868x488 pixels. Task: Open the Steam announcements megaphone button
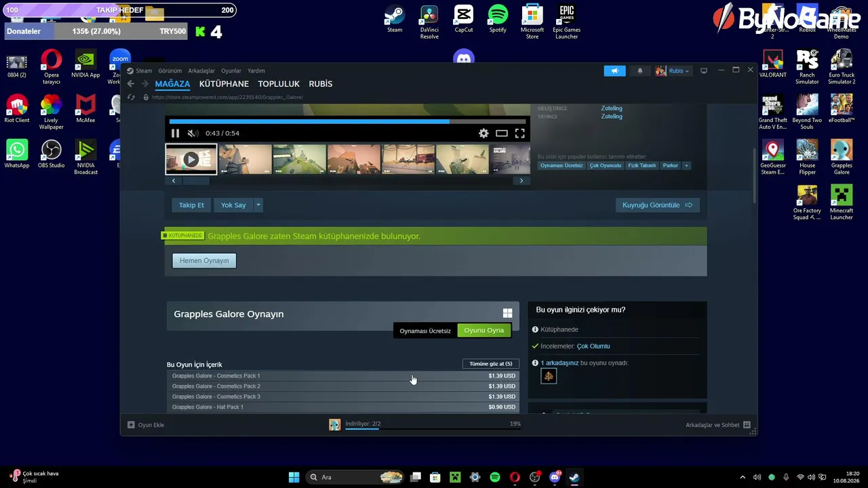point(614,70)
